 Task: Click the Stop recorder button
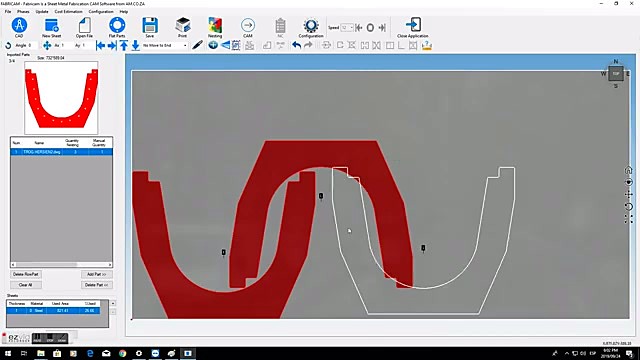(x=50, y=338)
